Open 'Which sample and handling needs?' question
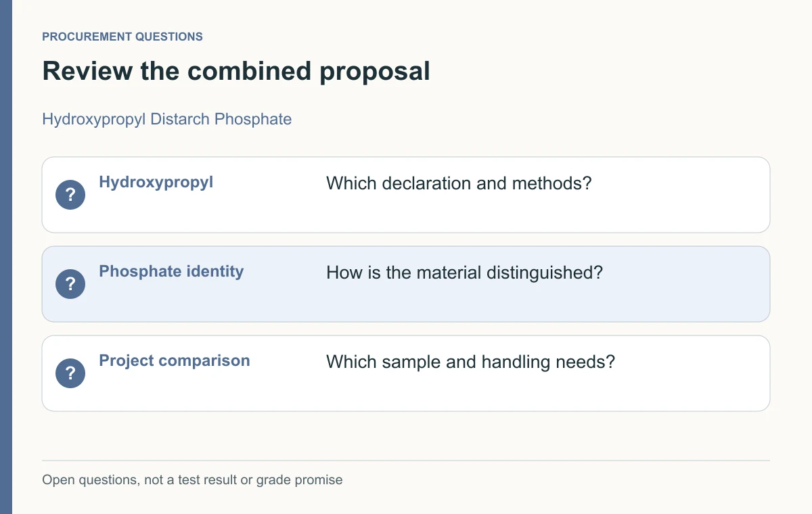The height and width of the screenshot is (514, 812). pyautogui.click(x=470, y=362)
